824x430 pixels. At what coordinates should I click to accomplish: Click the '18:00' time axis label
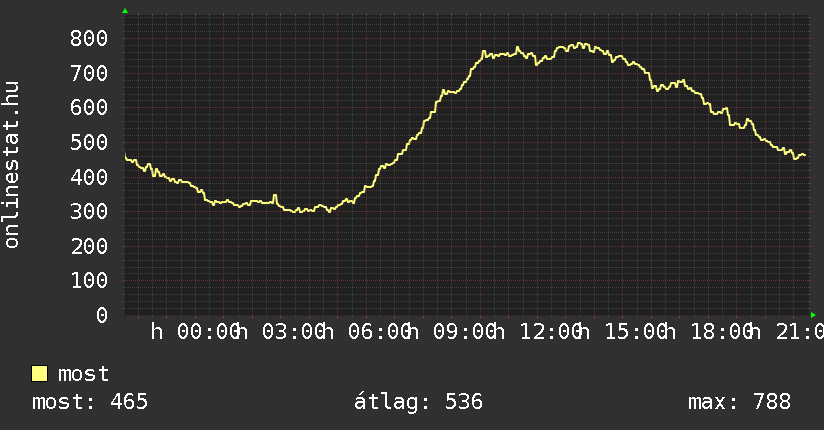(x=722, y=332)
